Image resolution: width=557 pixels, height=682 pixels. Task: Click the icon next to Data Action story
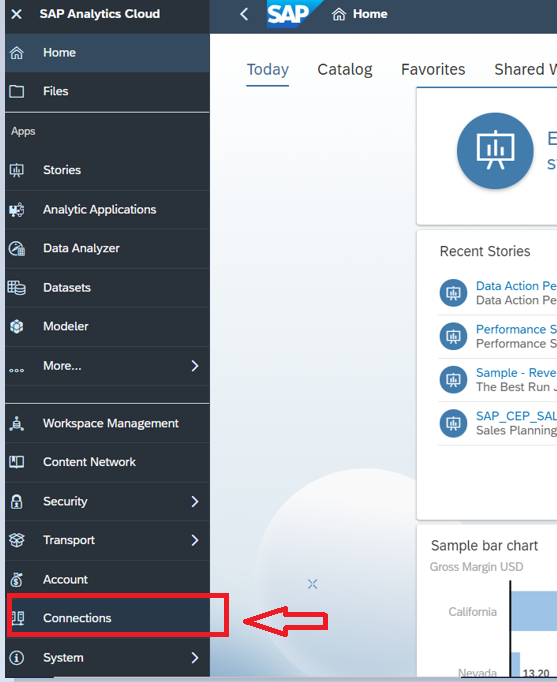pyautogui.click(x=453, y=293)
